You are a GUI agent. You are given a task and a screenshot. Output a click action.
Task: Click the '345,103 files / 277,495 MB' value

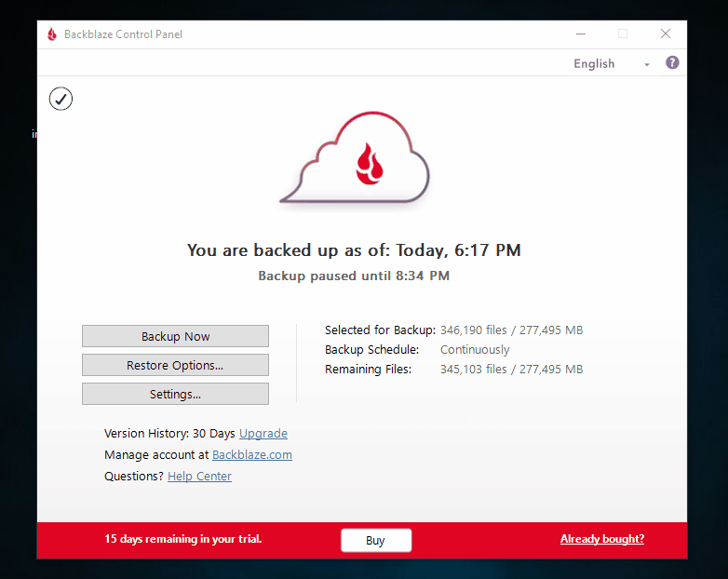click(512, 370)
